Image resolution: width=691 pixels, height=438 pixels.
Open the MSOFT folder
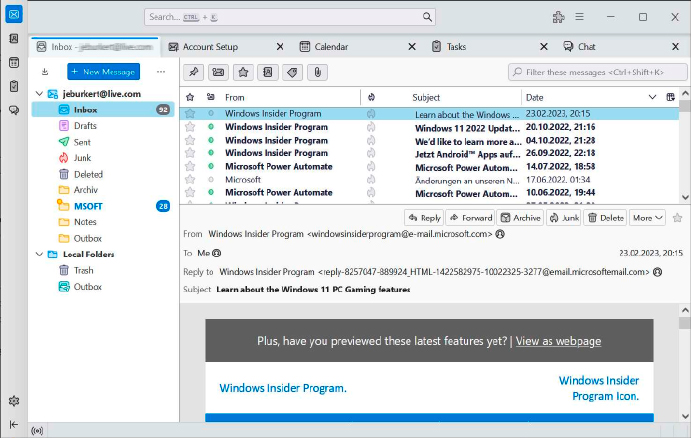click(x=88, y=206)
